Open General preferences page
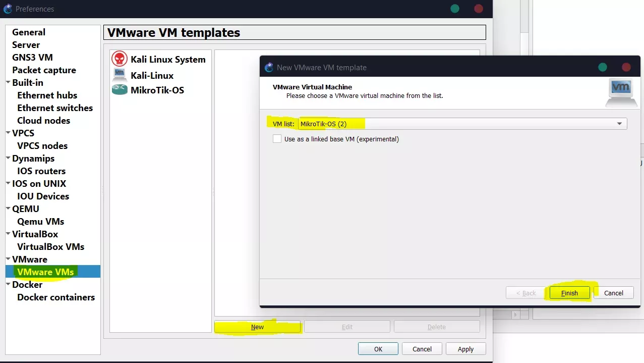Image resolution: width=644 pixels, height=363 pixels. pos(29,32)
